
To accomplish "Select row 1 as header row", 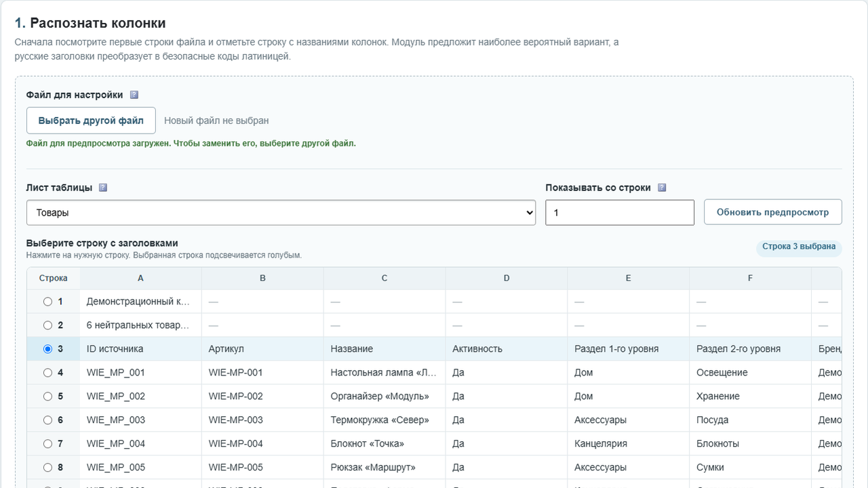I will pyautogui.click(x=47, y=302).
